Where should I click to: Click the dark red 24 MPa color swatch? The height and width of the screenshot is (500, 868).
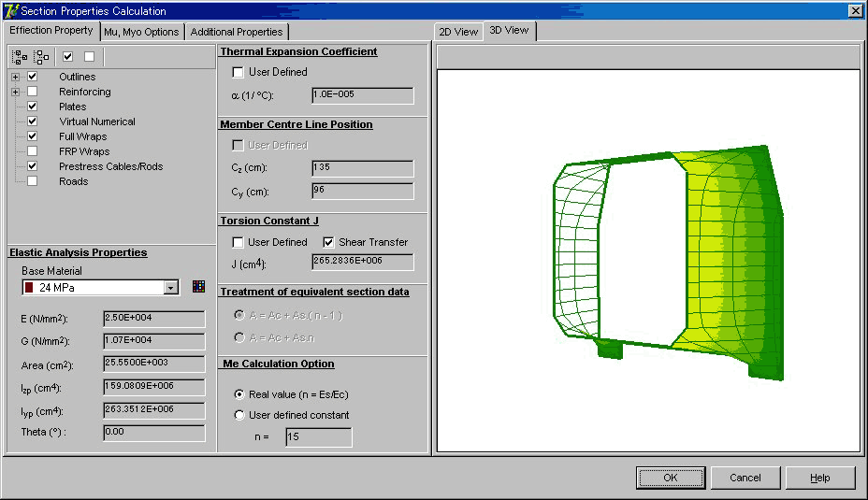pyautogui.click(x=29, y=288)
